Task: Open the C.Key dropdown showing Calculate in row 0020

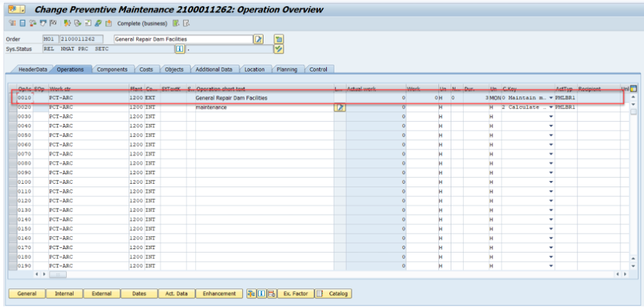Action: tap(550, 107)
